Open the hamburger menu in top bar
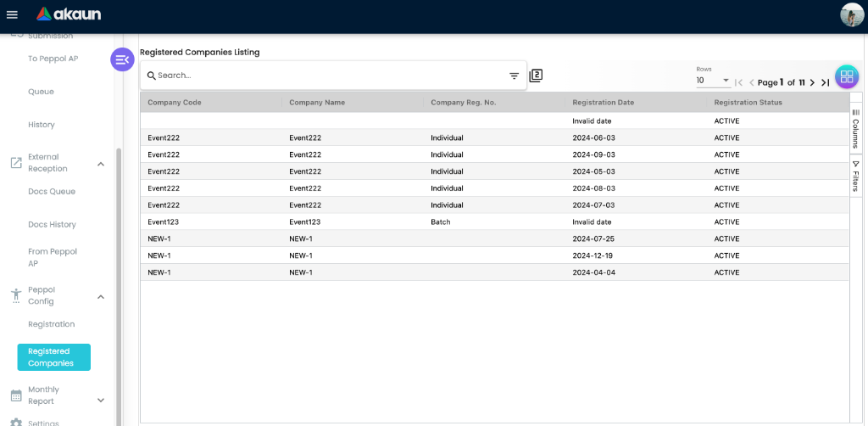This screenshot has height=426, width=868. (x=12, y=15)
